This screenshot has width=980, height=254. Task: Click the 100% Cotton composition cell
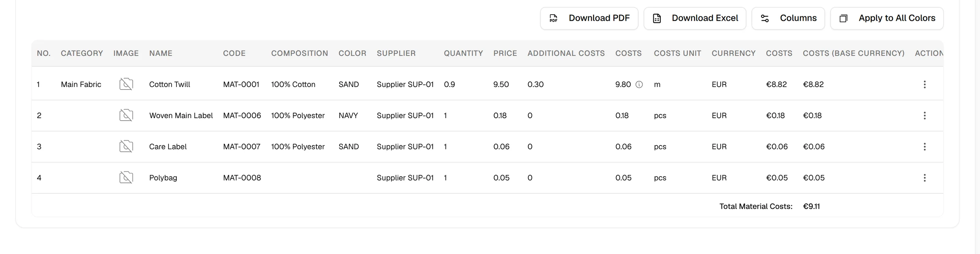[x=293, y=84]
